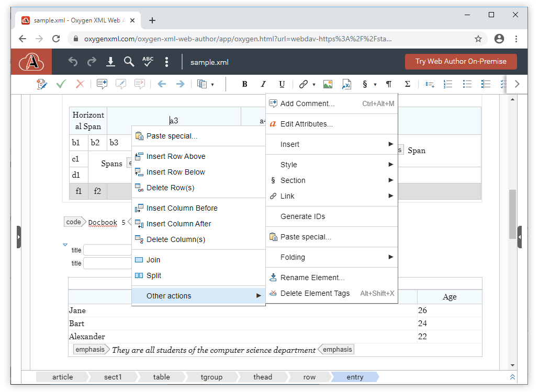Click the Itemized List toolbar icon

[467, 84]
